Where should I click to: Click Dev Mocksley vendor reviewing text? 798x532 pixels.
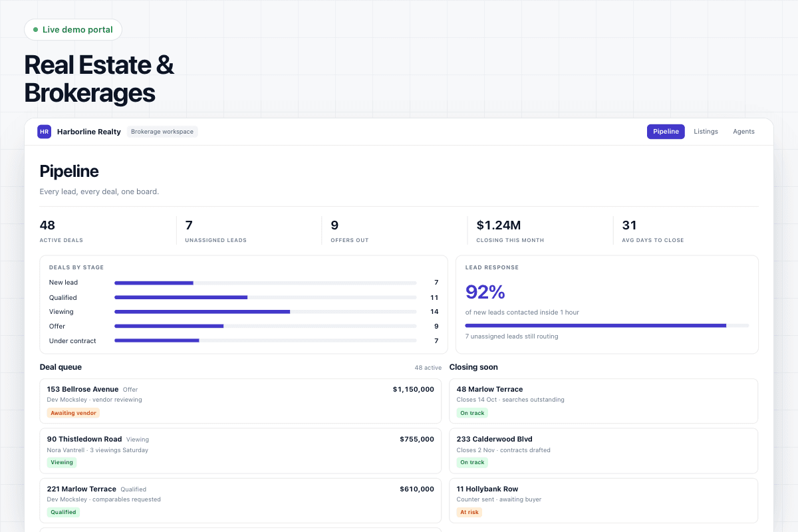point(94,400)
